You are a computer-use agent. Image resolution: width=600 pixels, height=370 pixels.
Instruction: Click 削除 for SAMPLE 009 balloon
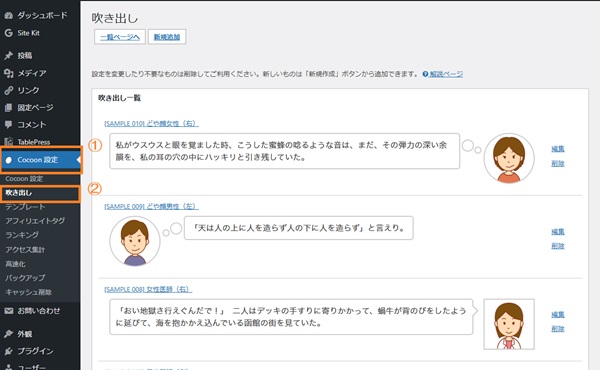tap(558, 246)
